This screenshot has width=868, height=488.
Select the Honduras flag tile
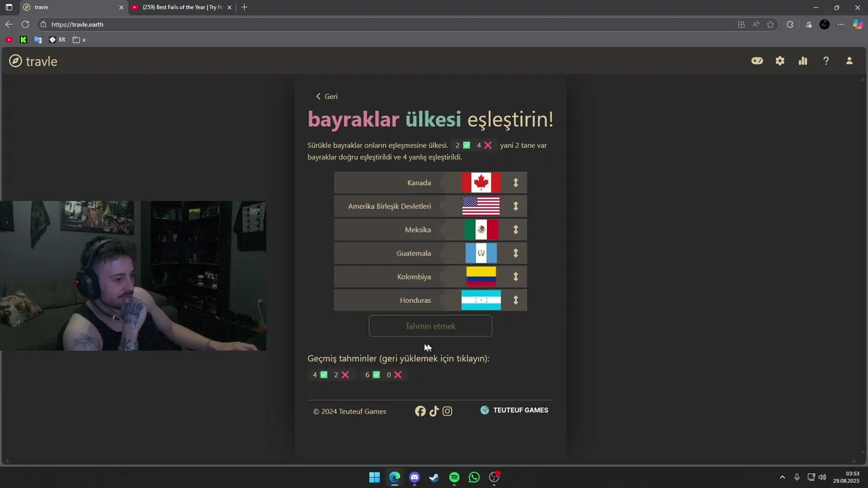point(481,300)
